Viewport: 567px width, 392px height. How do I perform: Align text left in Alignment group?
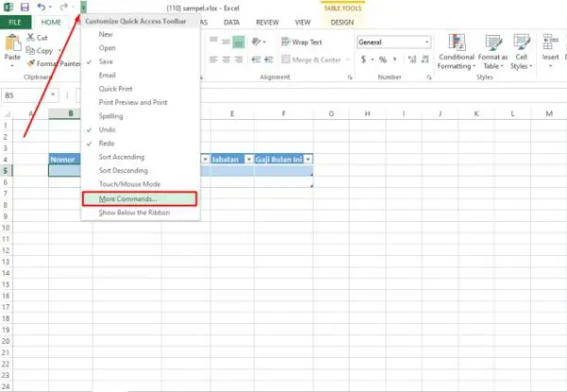[x=214, y=60]
